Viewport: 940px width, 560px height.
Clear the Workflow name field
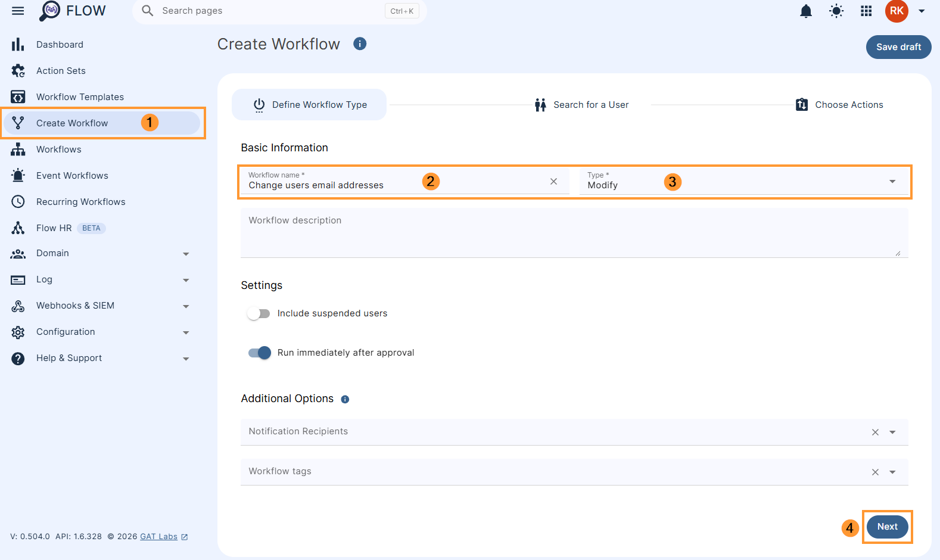pyautogui.click(x=553, y=181)
